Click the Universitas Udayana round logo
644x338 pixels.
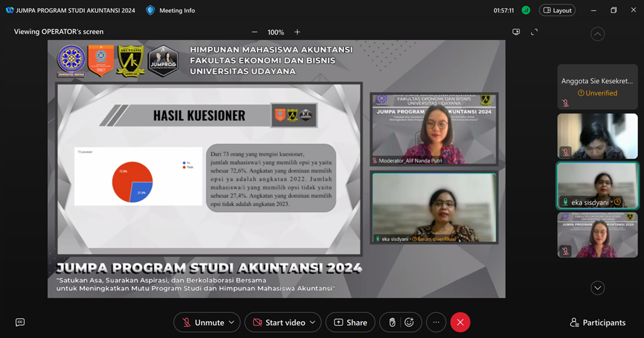click(71, 61)
